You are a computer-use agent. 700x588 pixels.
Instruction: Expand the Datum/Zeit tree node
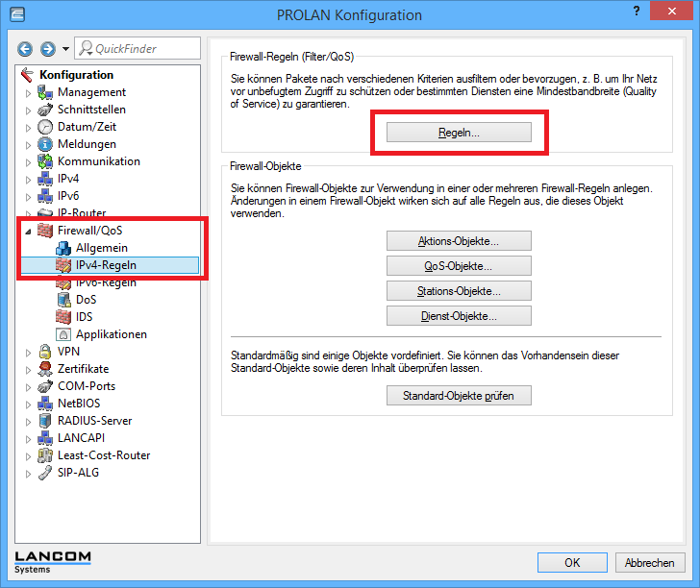pyautogui.click(x=28, y=128)
